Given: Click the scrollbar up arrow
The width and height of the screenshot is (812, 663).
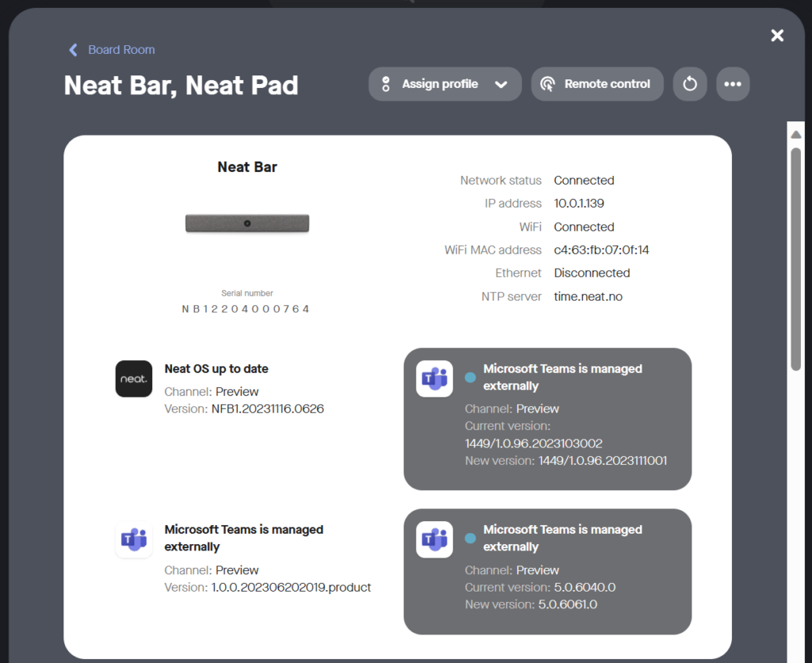Looking at the screenshot, I should click(796, 135).
